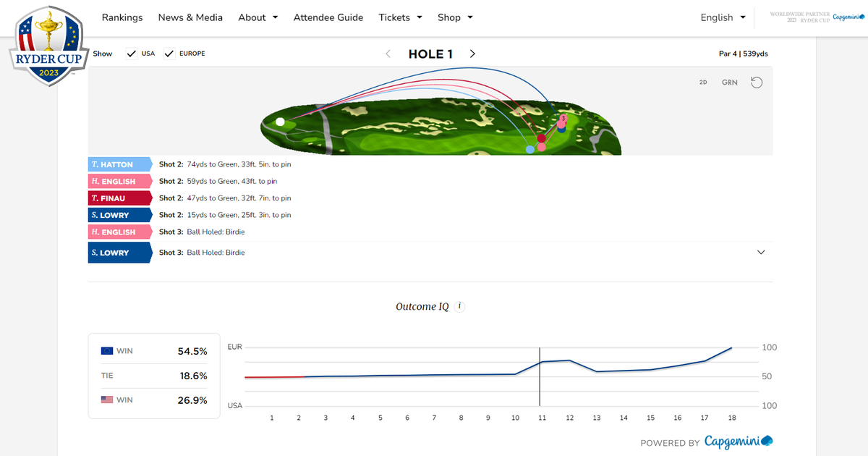Open the Attendee Guide page
This screenshot has width=868, height=456.
[x=328, y=17]
